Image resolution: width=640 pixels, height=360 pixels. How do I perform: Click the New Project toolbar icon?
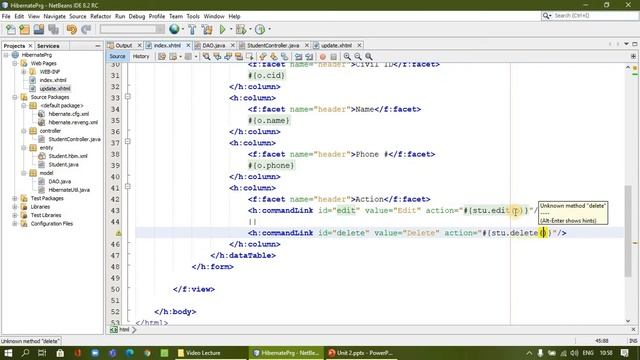[x=24, y=29]
